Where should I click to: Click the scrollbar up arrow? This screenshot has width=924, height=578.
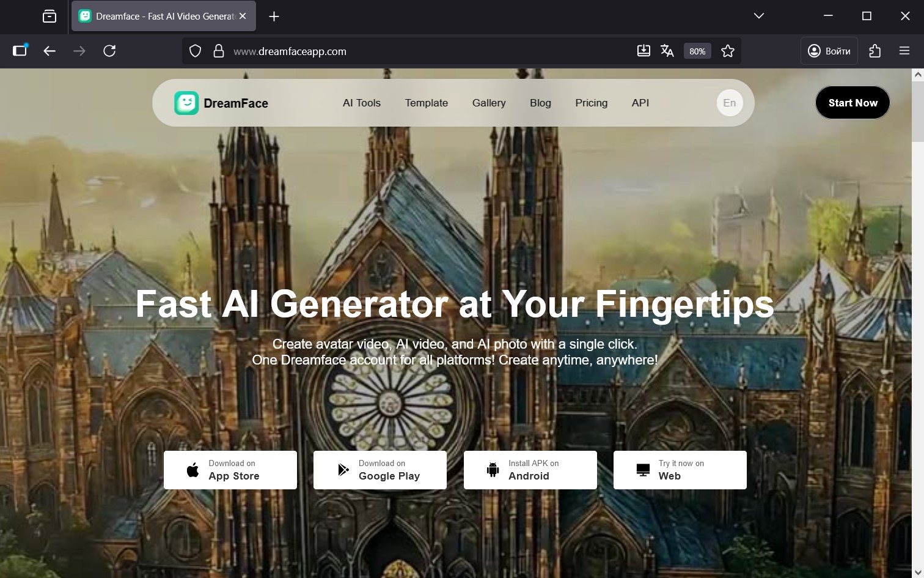(x=918, y=75)
